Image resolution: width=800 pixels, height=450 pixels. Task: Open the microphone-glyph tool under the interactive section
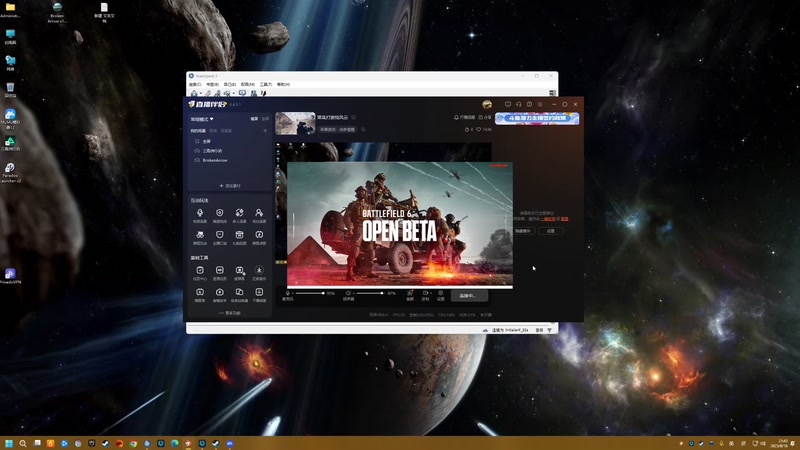[x=200, y=215]
